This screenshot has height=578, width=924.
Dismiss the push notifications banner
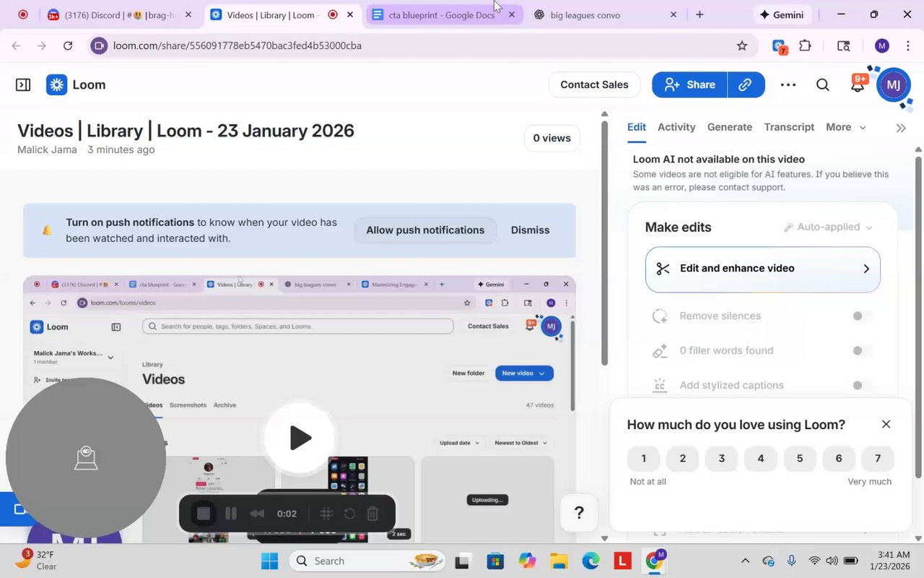click(x=531, y=230)
